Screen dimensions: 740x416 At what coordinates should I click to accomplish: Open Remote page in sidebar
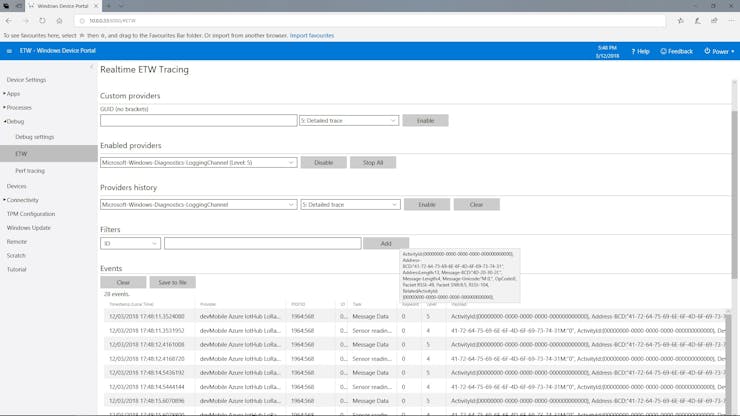(x=17, y=242)
